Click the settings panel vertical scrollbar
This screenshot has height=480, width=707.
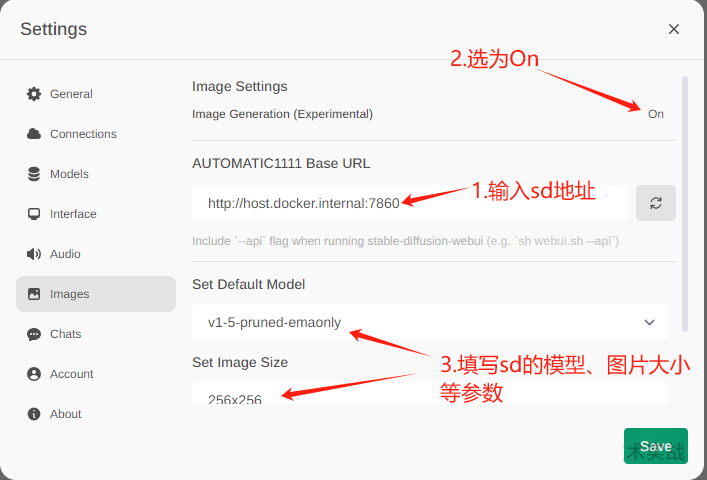tap(685, 204)
